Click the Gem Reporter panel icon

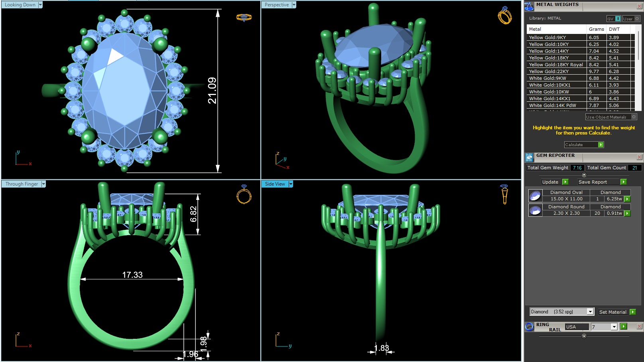(529, 157)
